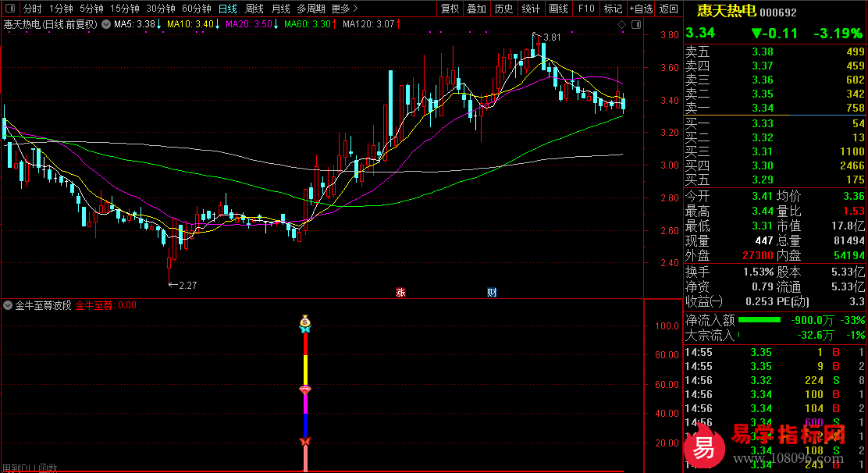868x473 pixels.
Task: Activate the 画线 drawing tools
Action: point(559,9)
